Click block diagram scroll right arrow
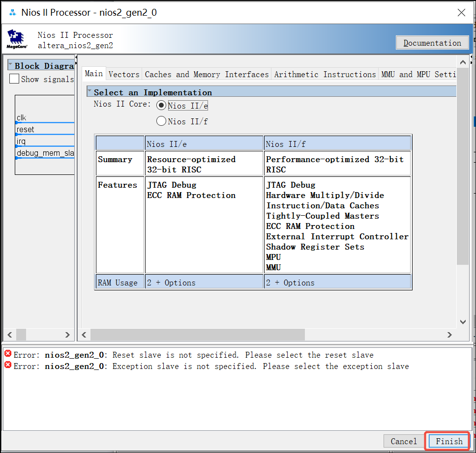The image size is (476, 453). [67, 335]
